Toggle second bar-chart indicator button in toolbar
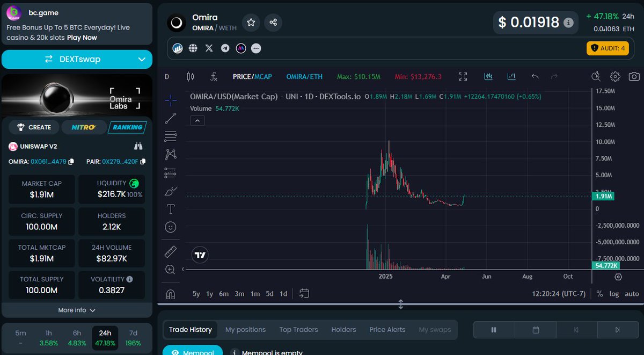Screen dimensions: 644x355 point(511,77)
